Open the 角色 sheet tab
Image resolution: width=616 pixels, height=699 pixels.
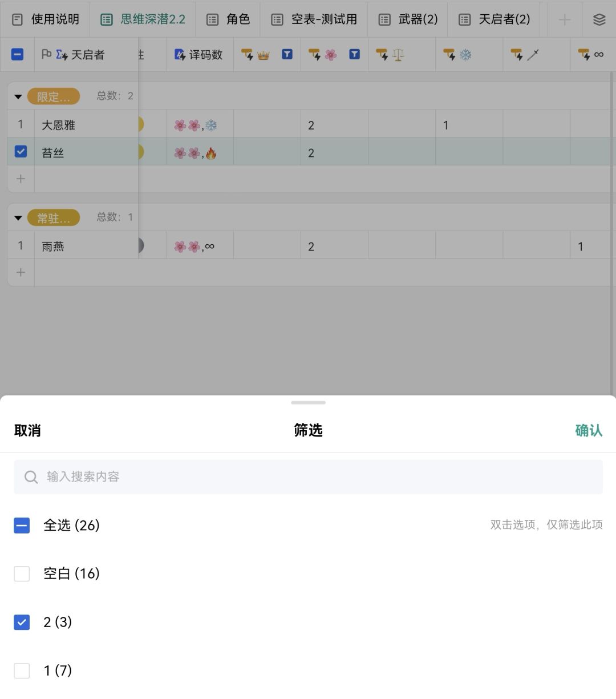click(x=228, y=19)
